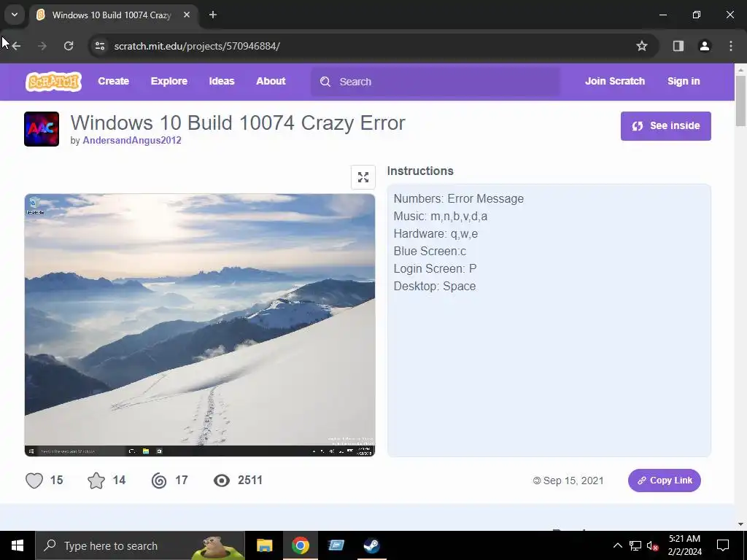Open a new browser tab

(x=213, y=15)
